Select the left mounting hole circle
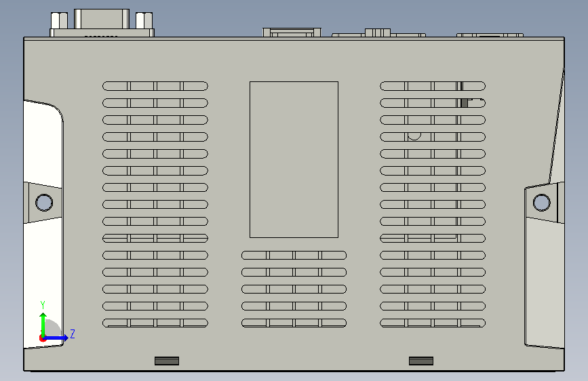The image size is (588, 381). pos(44,203)
